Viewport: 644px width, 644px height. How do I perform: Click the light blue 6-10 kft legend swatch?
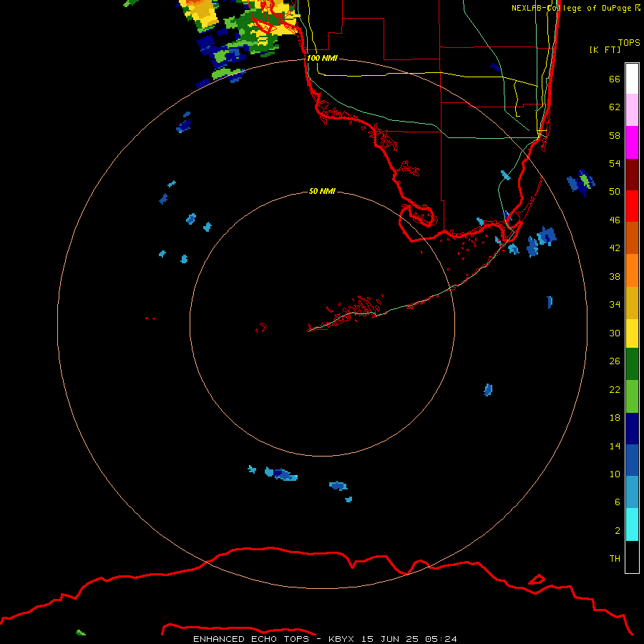click(632, 492)
